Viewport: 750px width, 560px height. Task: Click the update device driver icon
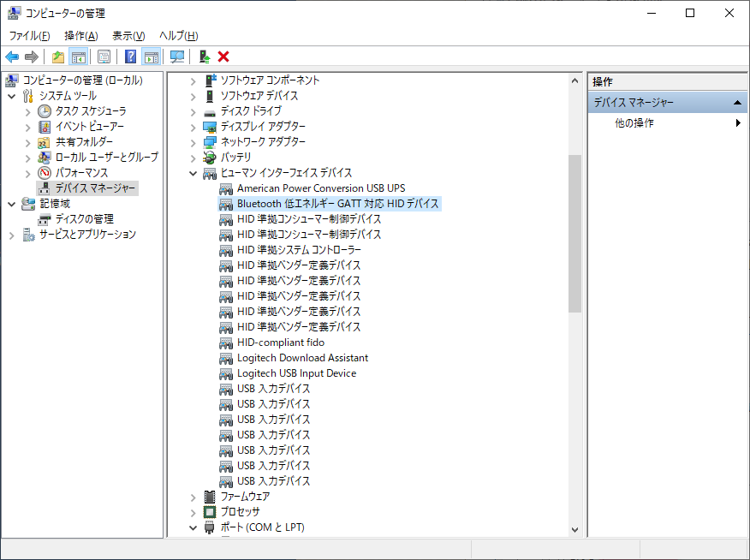coord(204,57)
